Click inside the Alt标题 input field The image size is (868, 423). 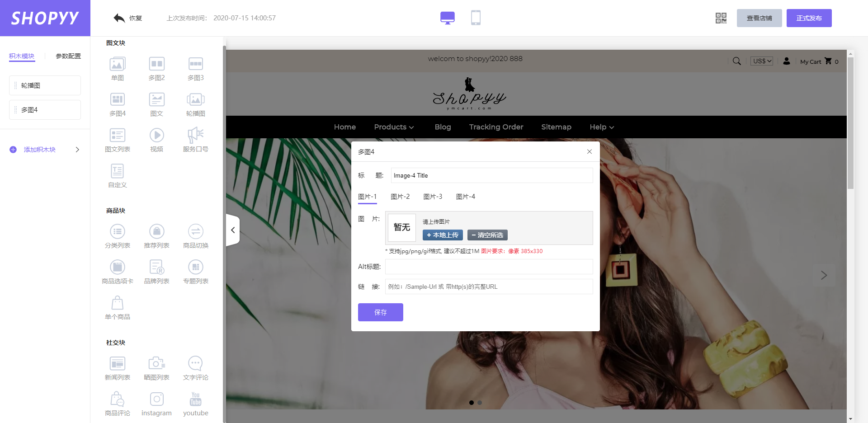coord(489,267)
